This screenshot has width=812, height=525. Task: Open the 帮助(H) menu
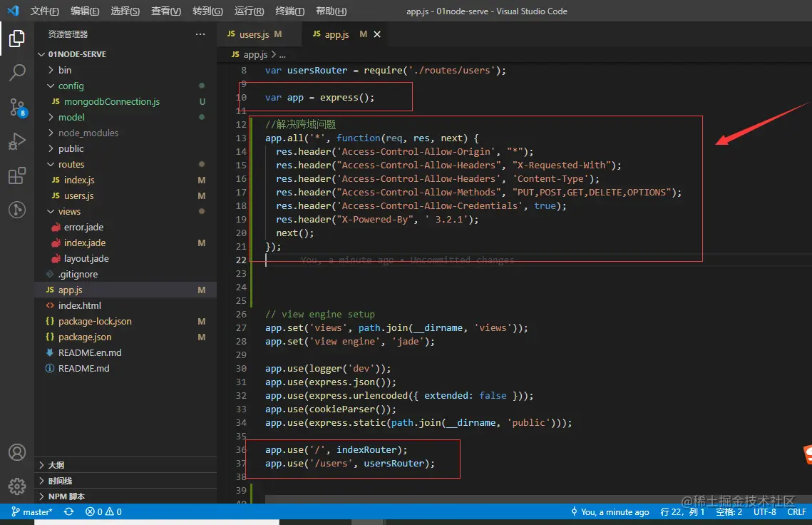pyautogui.click(x=332, y=11)
